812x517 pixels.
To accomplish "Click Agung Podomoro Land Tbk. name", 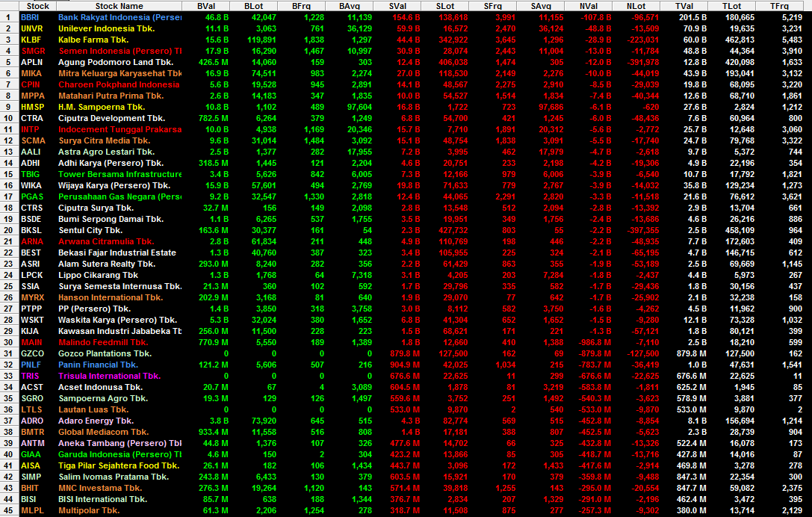I will coord(116,62).
